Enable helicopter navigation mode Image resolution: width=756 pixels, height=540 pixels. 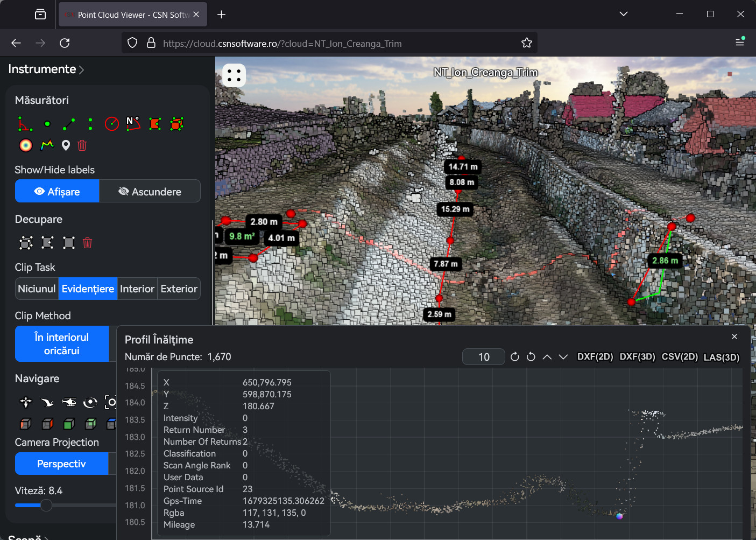coord(69,402)
